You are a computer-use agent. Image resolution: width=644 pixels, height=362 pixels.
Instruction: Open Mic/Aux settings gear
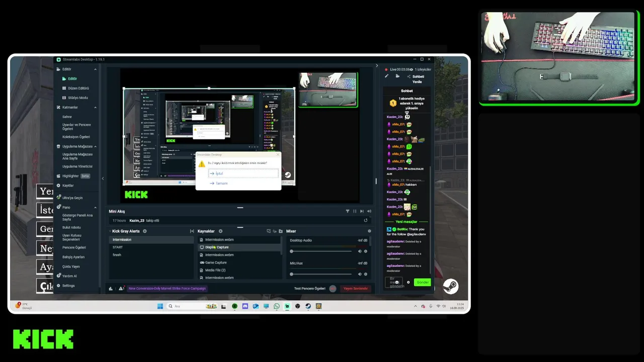pyautogui.click(x=366, y=274)
